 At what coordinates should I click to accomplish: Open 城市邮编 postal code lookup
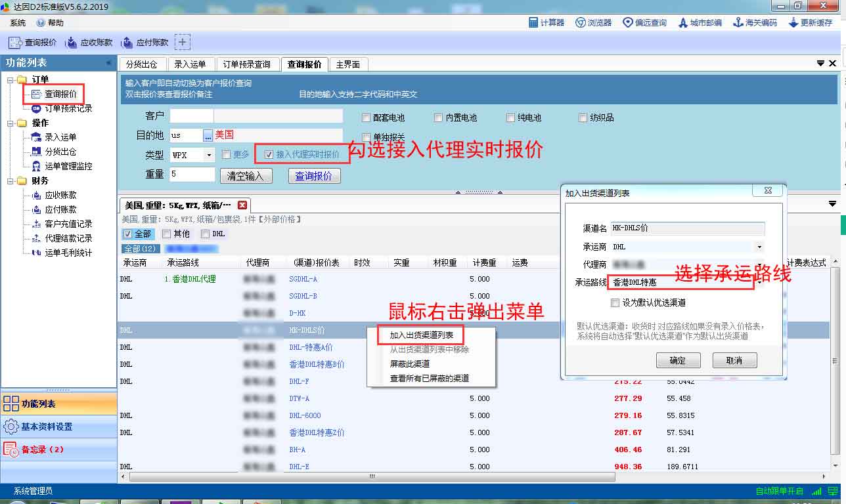(700, 22)
